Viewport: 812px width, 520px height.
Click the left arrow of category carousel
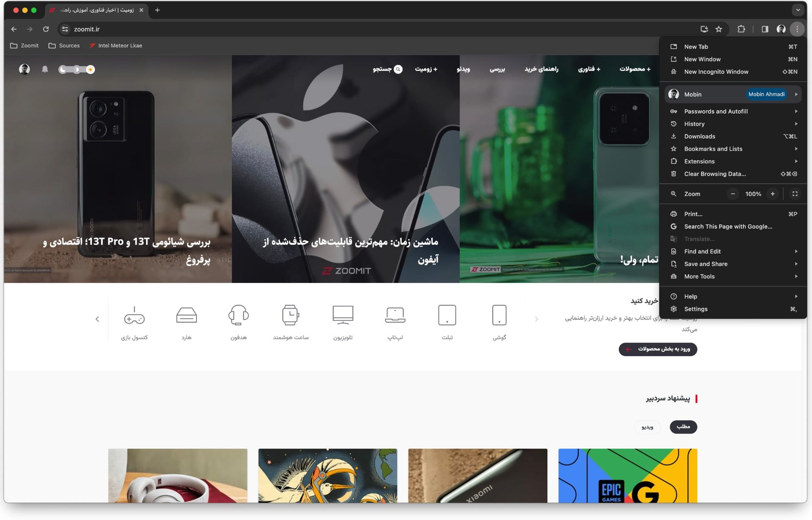(x=97, y=319)
